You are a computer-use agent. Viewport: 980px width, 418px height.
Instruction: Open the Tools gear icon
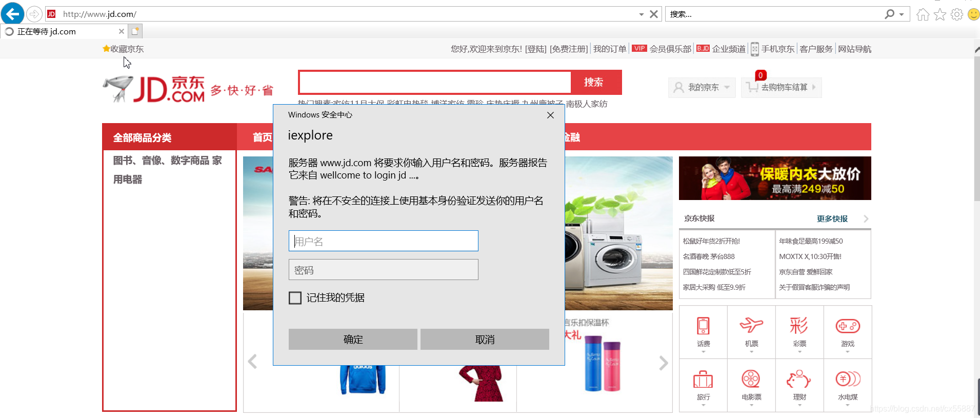(x=956, y=14)
